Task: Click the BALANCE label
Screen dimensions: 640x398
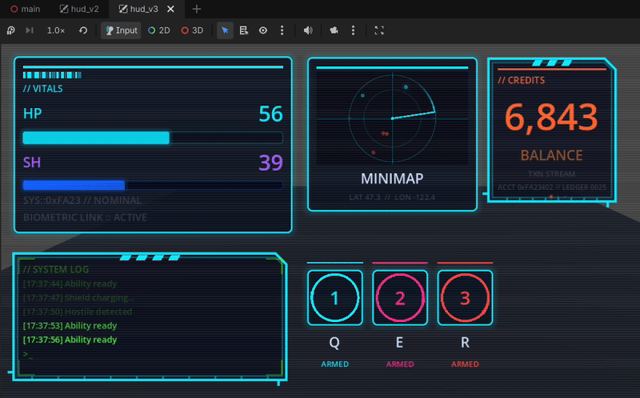Action: tap(551, 155)
